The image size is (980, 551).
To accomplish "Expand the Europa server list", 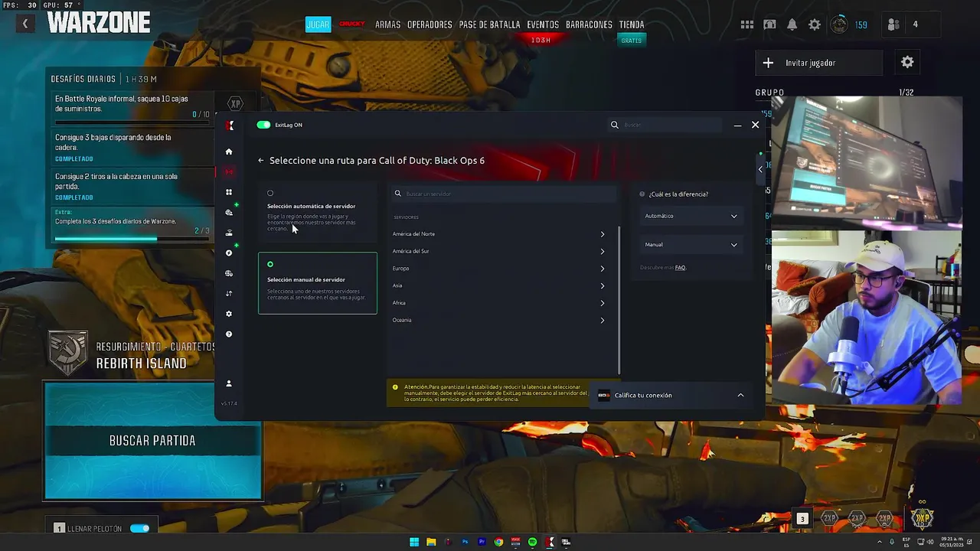I will [498, 269].
